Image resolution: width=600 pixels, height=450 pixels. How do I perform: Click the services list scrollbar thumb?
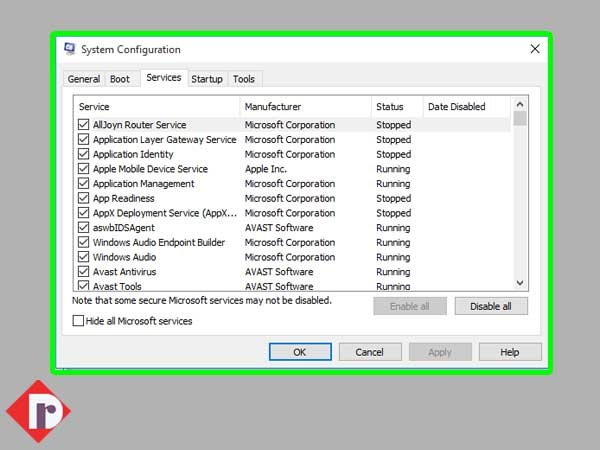point(520,119)
